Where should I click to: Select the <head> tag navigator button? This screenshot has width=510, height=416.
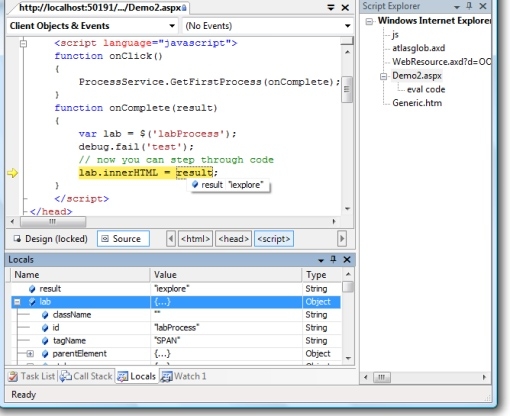point(233,239)
